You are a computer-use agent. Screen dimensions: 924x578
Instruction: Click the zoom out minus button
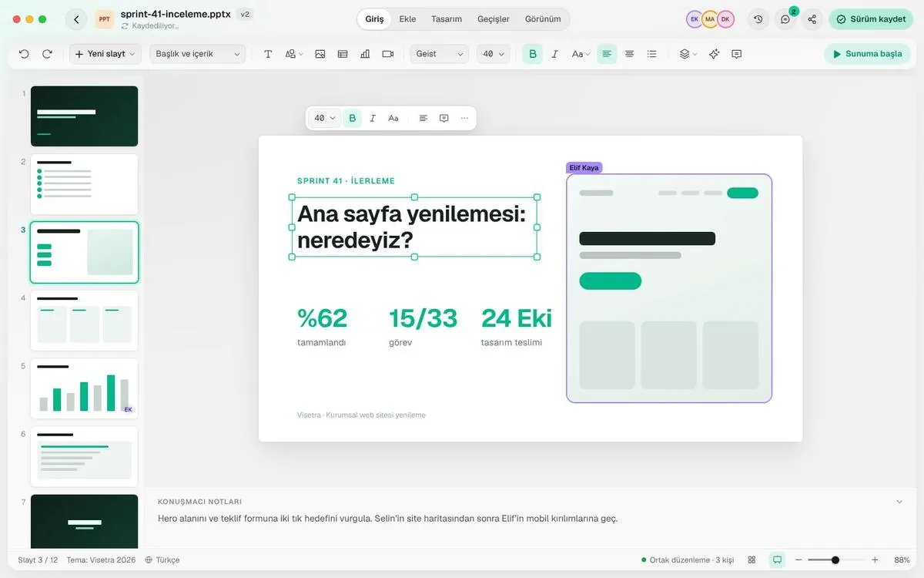pyautogui.click(x=798, y=560)
